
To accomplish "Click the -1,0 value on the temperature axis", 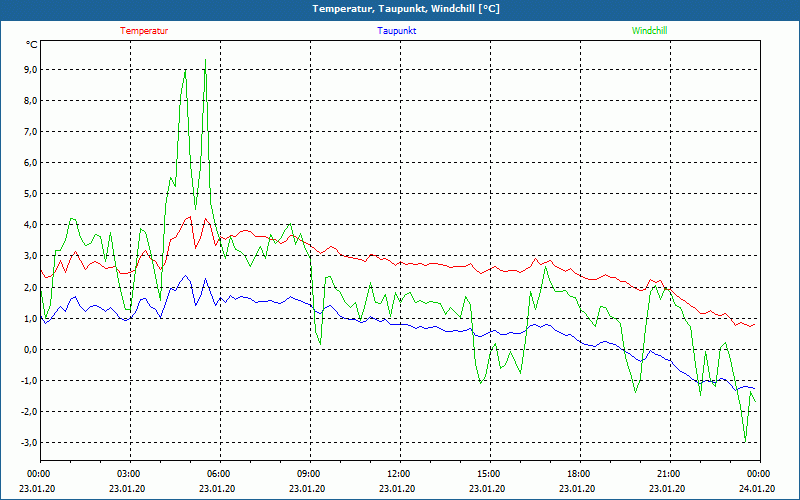I will tap(29, 381).
